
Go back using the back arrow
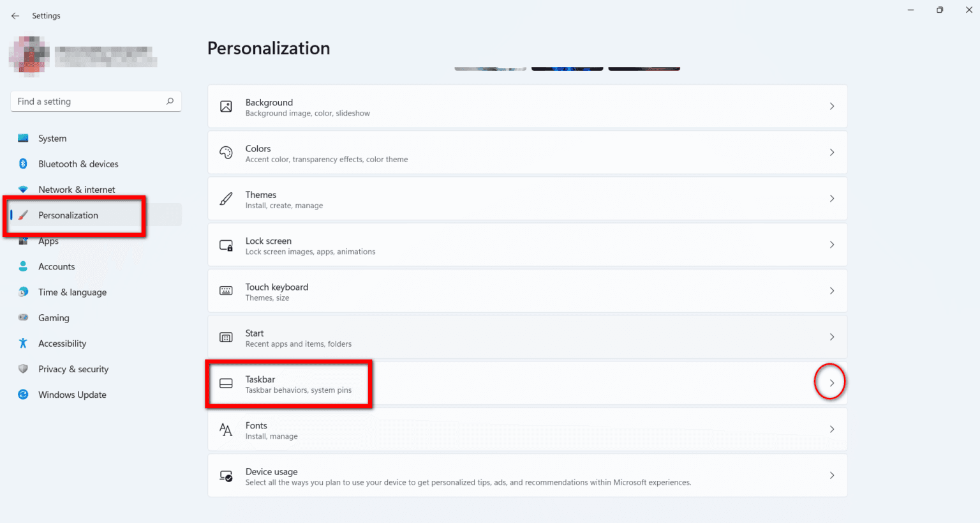pyautogui.click(x=15, y=15)
